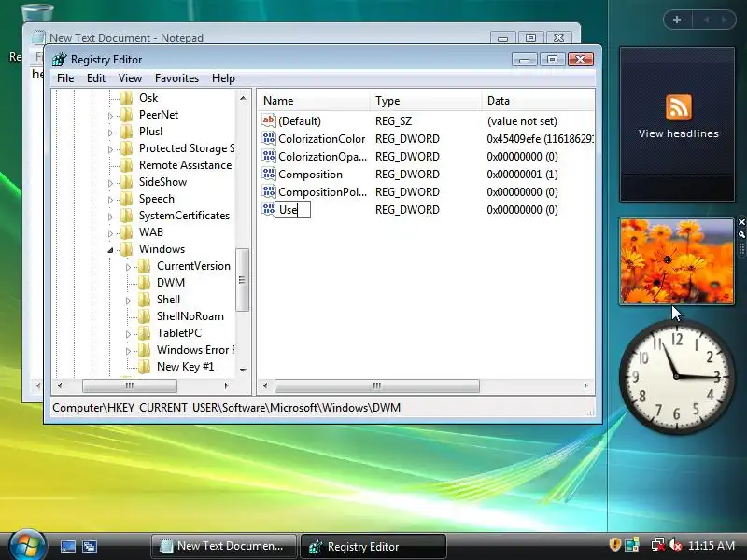Expand the Protected Storage key

[110, 149]
